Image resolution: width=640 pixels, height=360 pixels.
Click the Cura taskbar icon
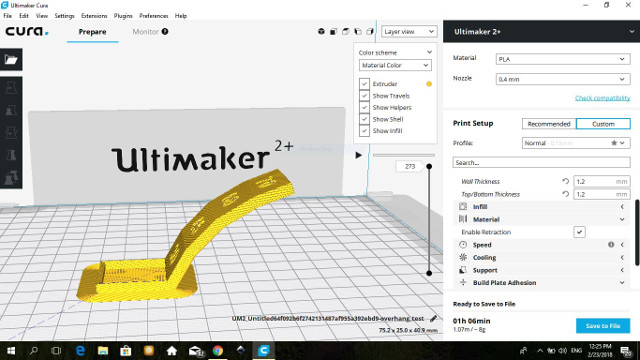(x=264, y=351)
